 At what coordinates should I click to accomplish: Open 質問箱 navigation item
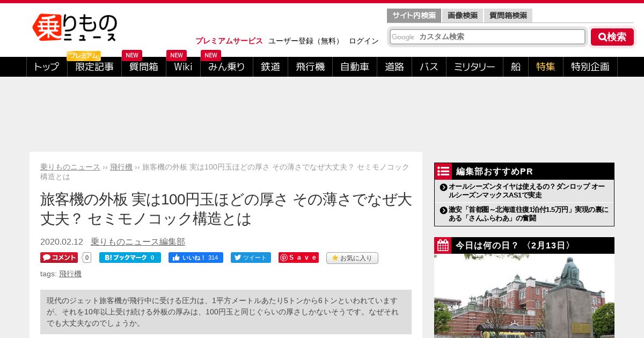[x=144, y=67]
